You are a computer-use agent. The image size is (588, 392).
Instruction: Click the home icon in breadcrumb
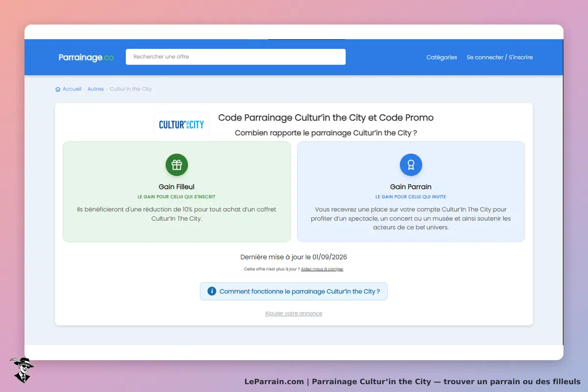click(x=58, y=89)
